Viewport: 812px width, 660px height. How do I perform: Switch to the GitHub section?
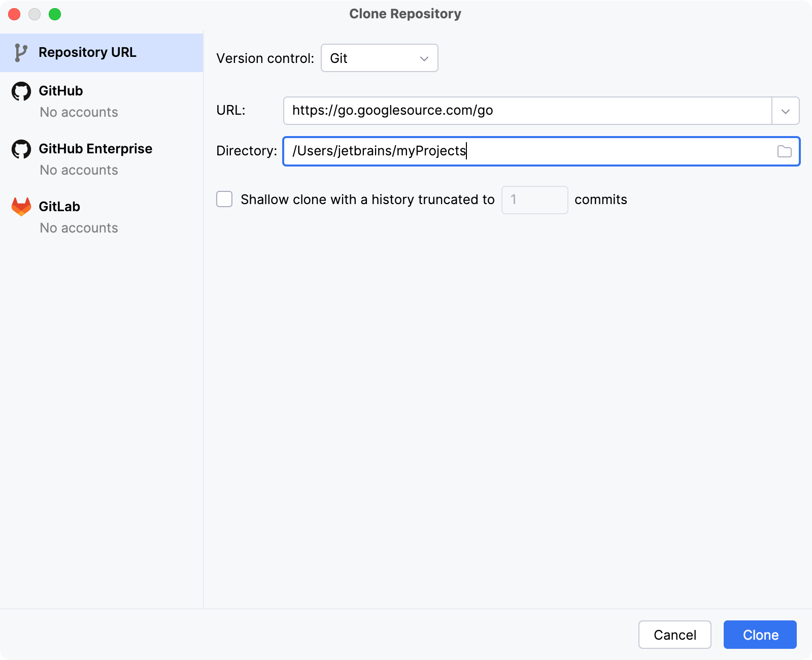[x=61, y=91]
